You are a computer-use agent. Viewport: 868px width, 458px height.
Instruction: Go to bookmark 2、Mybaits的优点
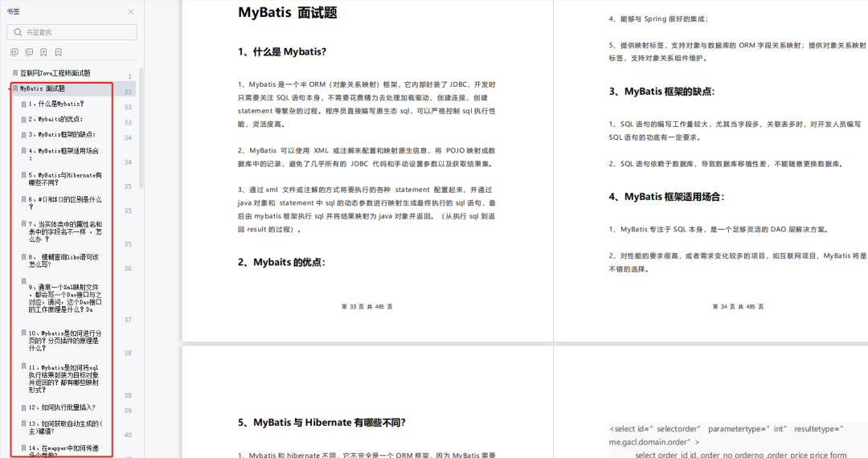pyautogui.click(x=56, y=119)
